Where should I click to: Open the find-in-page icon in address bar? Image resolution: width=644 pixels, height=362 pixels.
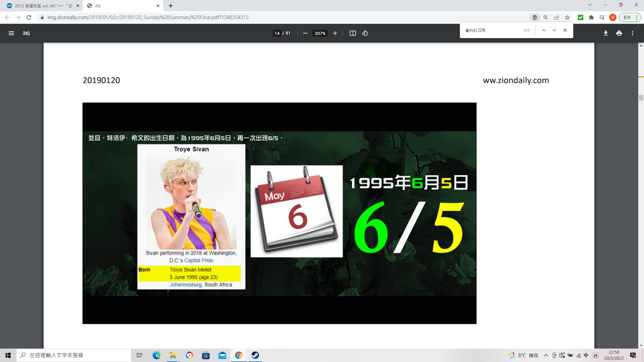click(535, 17)
